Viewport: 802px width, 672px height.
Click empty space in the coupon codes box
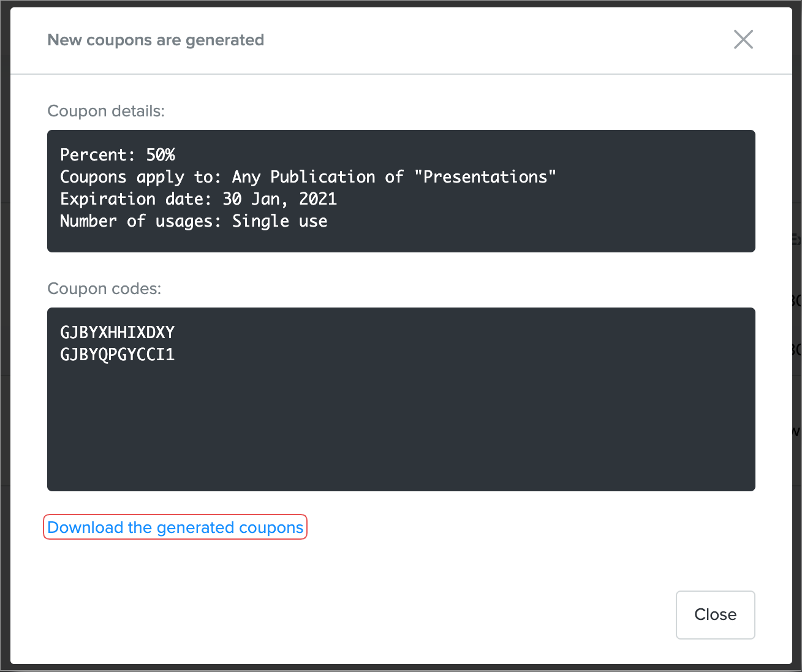point(401,429)
